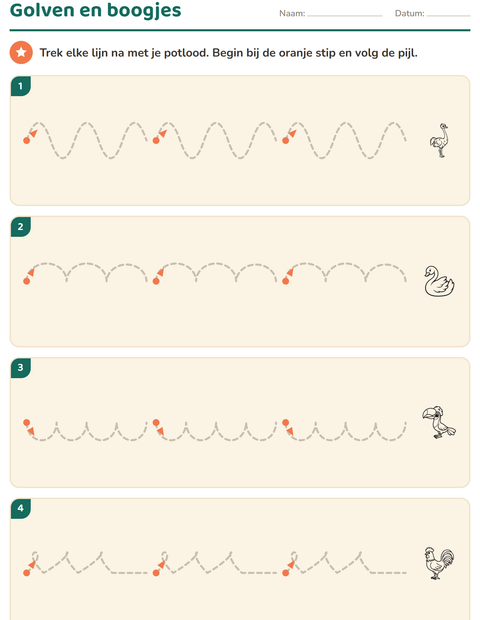
Task: Click the green number 4 badge
Action: coord(21,508)
